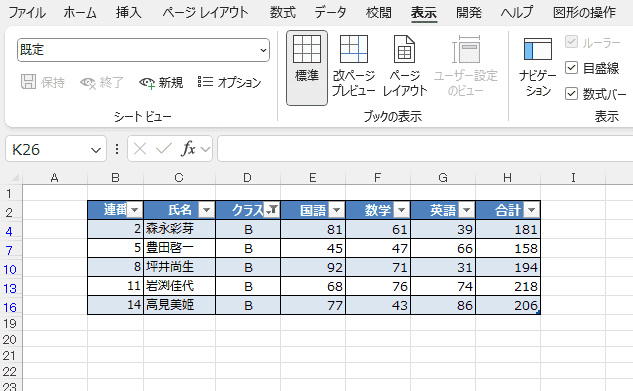This screenshot has width=633, height=391.
Task: Select cell with 森永彩芽
Action: [x=179, y=229]
